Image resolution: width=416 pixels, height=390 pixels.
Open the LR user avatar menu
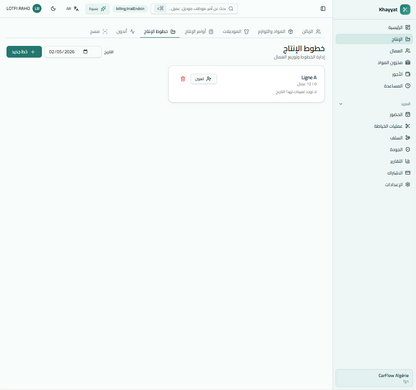click(x=37, y=8)
